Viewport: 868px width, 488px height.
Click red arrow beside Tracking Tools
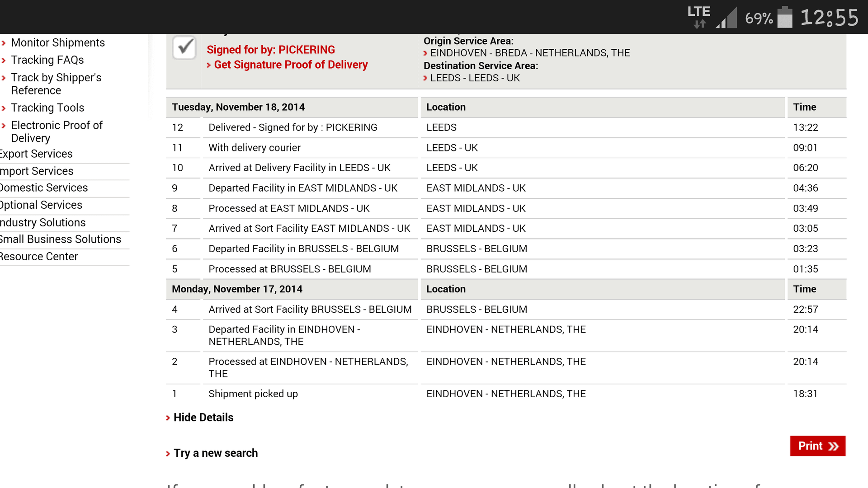[4, 108]
